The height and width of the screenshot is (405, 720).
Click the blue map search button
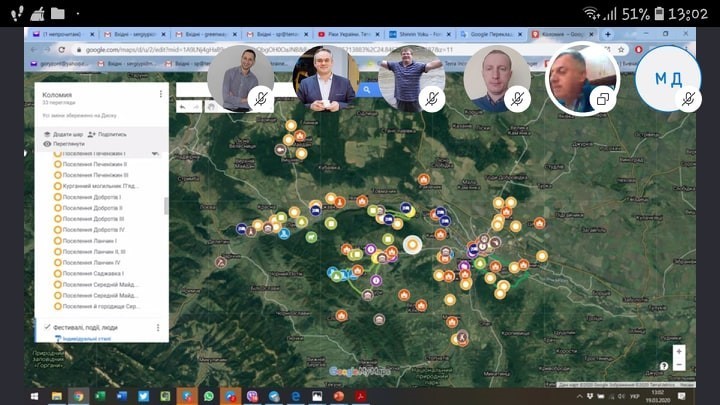coord(367,90)
